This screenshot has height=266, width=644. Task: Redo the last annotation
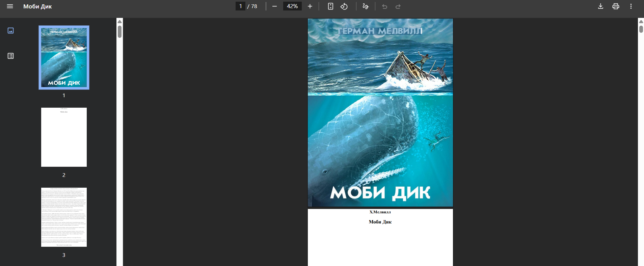(x=398, y=6)
